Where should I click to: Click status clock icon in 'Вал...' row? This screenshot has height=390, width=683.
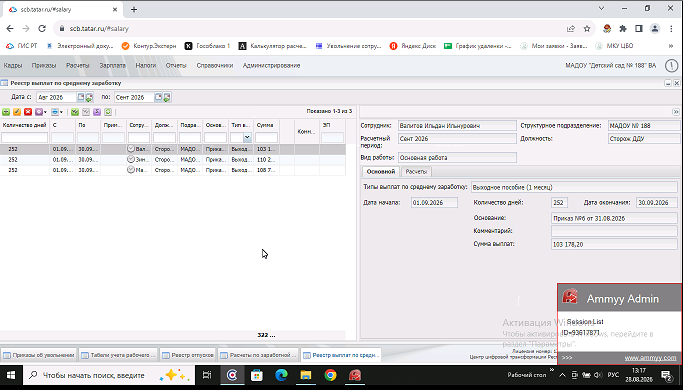point(131,149)
